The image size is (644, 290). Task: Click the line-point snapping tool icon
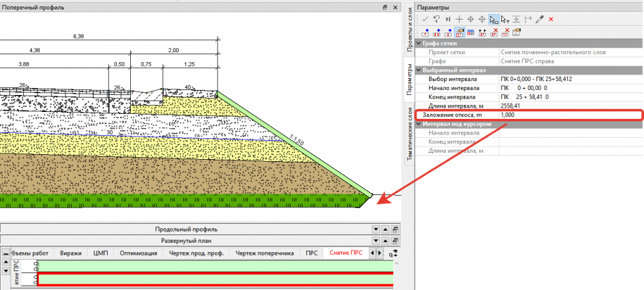517,19
